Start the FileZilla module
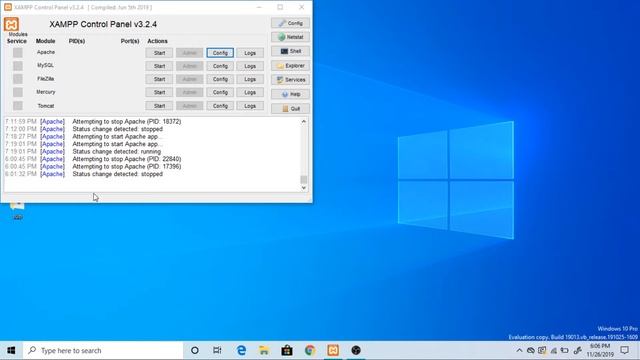This screenshot has width=640, height=360. click(x=159, y=79)
